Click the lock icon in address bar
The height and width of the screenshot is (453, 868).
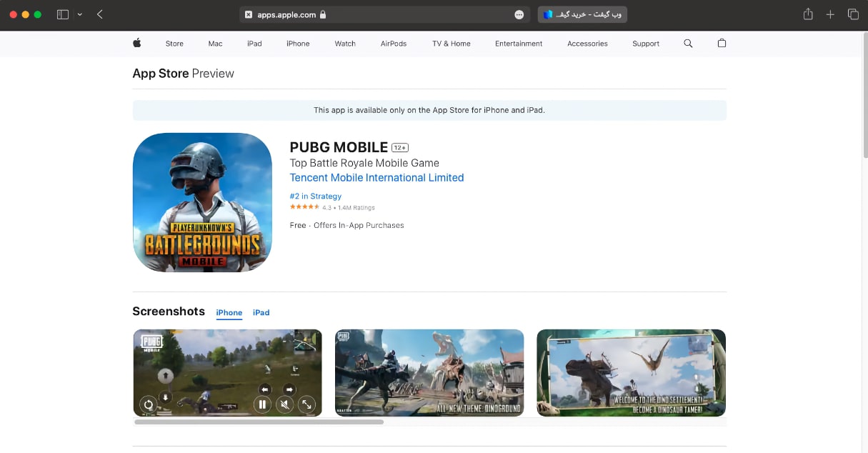coord(323,14)
